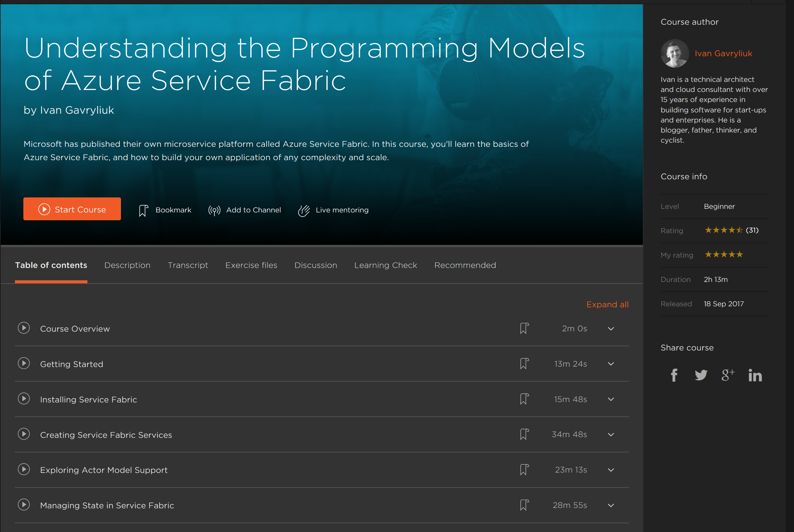Click play icon beside Managing State in Service Fabric
This screenshot has height=532, width=794.
point(24,505)
